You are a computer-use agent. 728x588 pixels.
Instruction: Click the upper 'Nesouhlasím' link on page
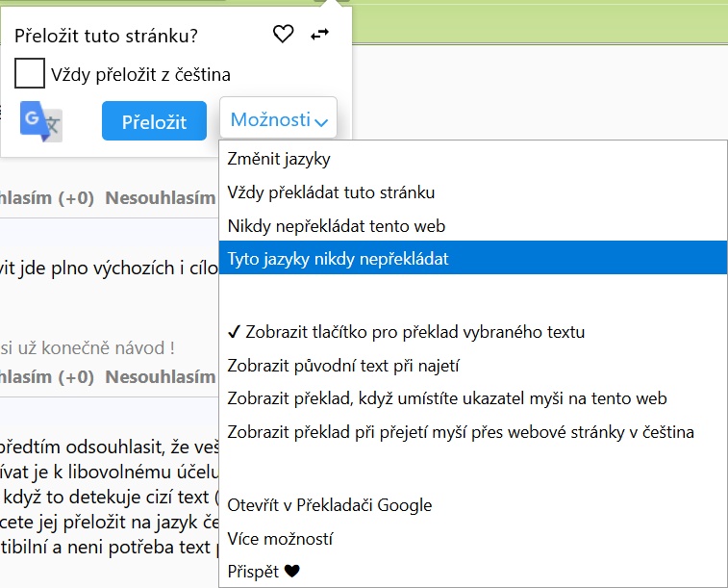click(x=160, y=198)
